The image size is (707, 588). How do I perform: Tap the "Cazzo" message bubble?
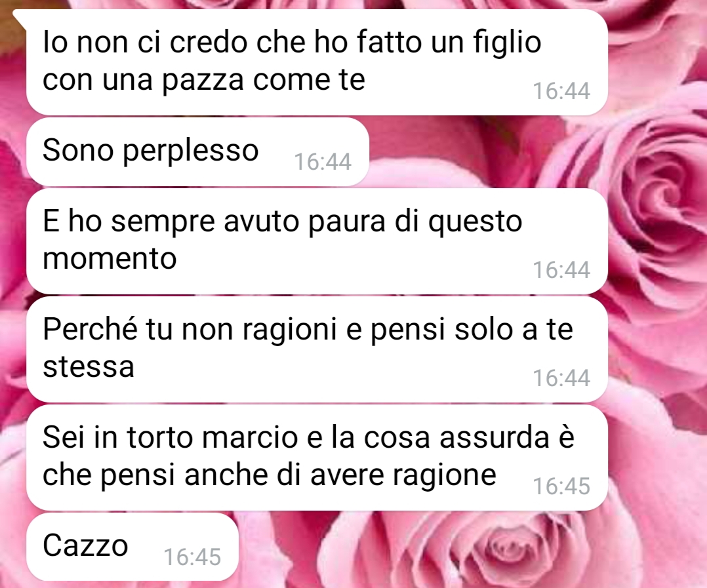132,547
